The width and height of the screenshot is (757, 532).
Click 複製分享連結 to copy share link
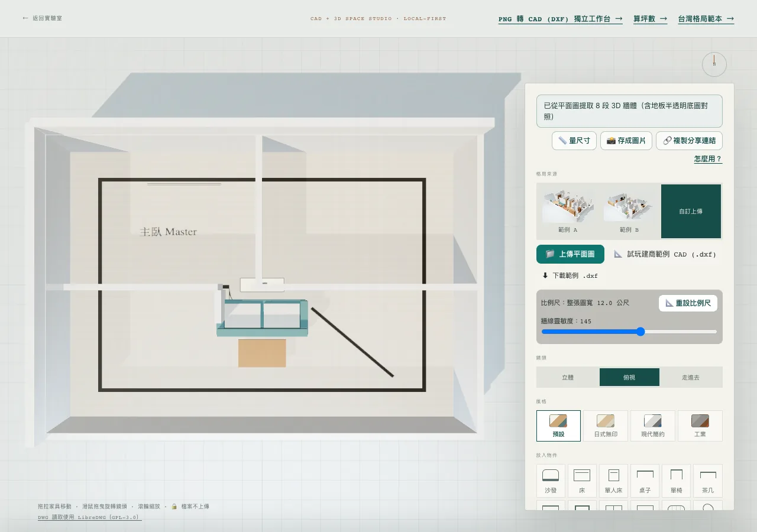(x=689, y=141)
